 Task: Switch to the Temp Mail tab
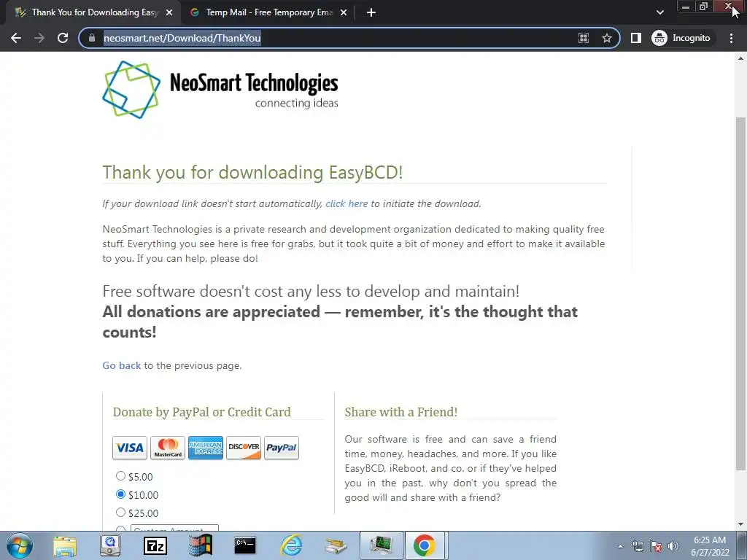click(x=269, y=12)
